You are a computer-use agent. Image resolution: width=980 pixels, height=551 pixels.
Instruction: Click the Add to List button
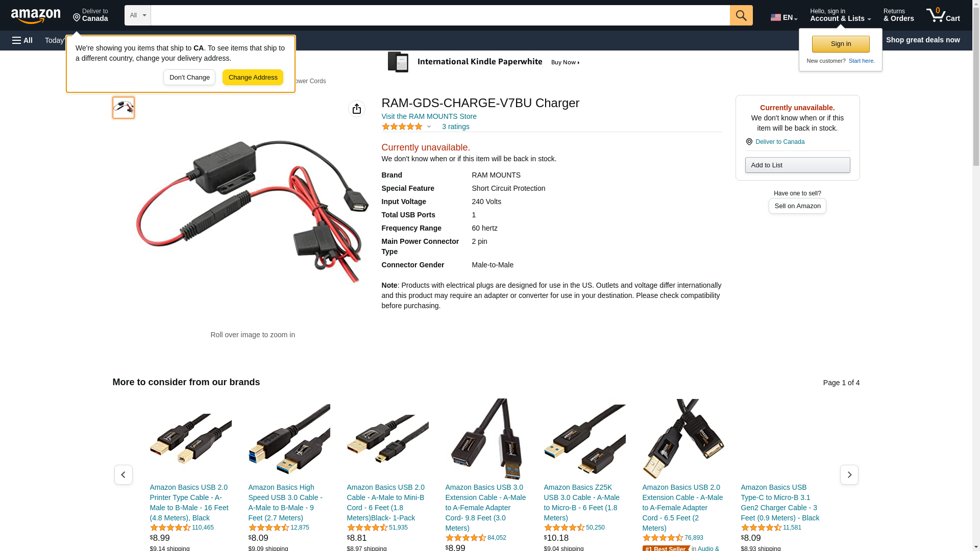pos(797,165)
